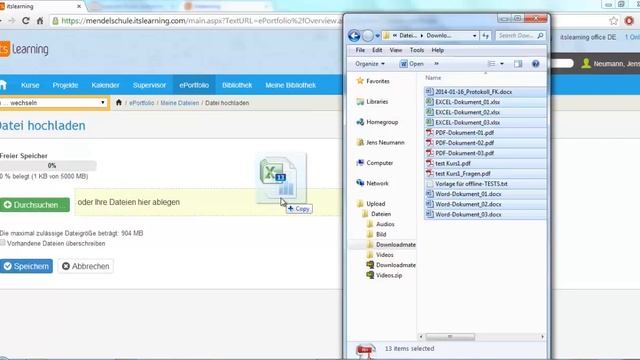
Task: Select the Bild folder in tree
Action: pyautogui.click(x=376, y=234)
